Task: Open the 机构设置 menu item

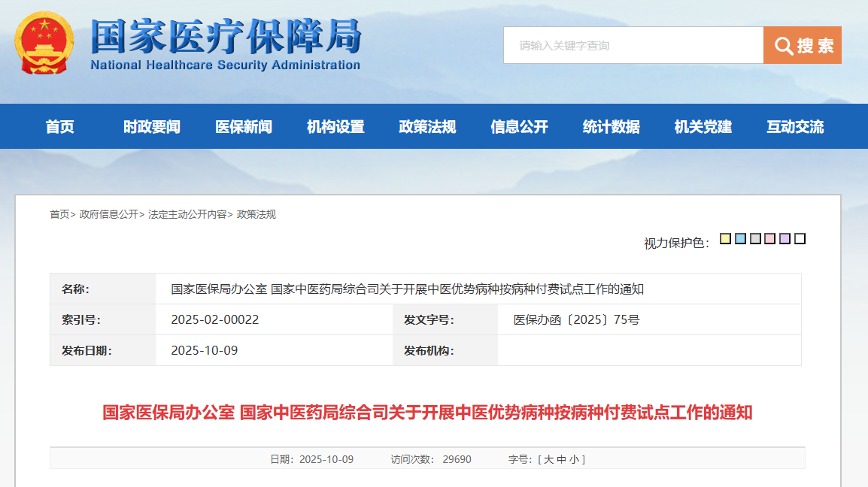Action: [x=335, y=127]
